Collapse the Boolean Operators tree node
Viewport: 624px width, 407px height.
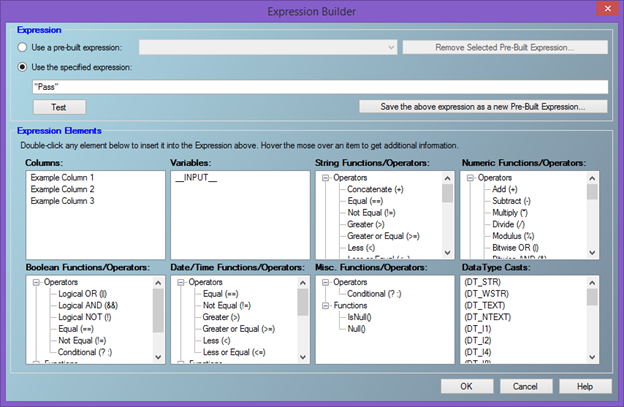[36, 283]
